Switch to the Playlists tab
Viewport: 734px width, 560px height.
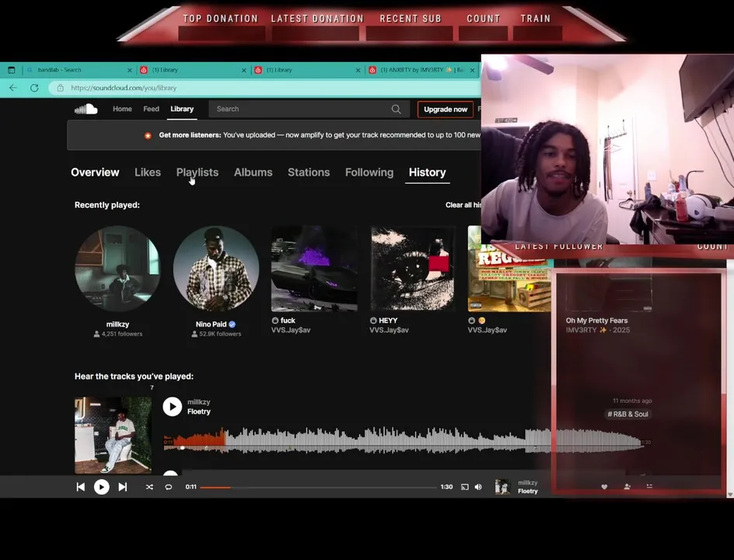point(197,173)
